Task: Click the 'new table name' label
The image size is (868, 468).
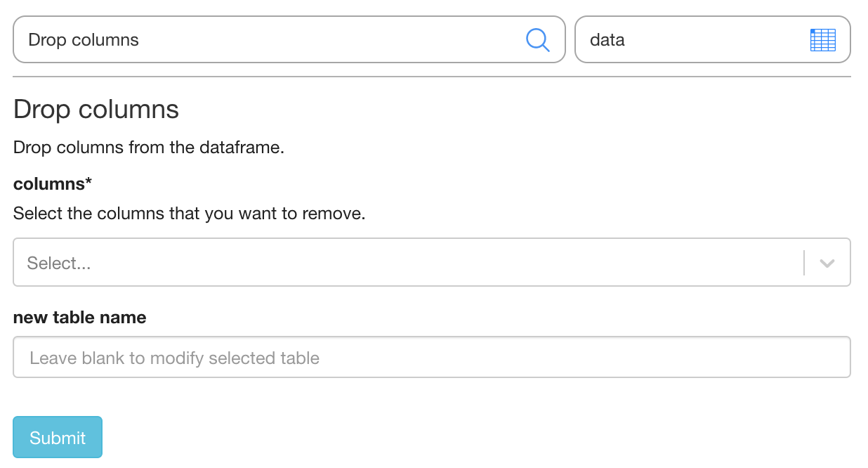Action: [x=80, y=318]
